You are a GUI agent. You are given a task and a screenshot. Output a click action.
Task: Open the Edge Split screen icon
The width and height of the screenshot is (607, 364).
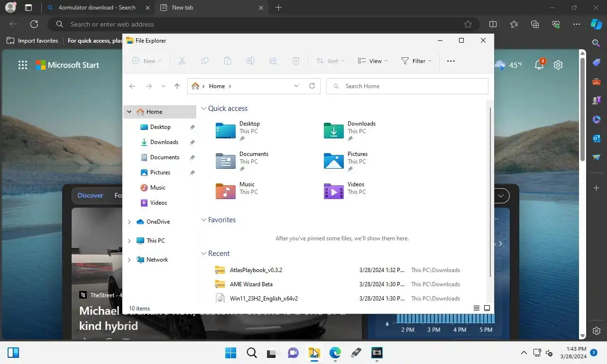coord(493,24)
